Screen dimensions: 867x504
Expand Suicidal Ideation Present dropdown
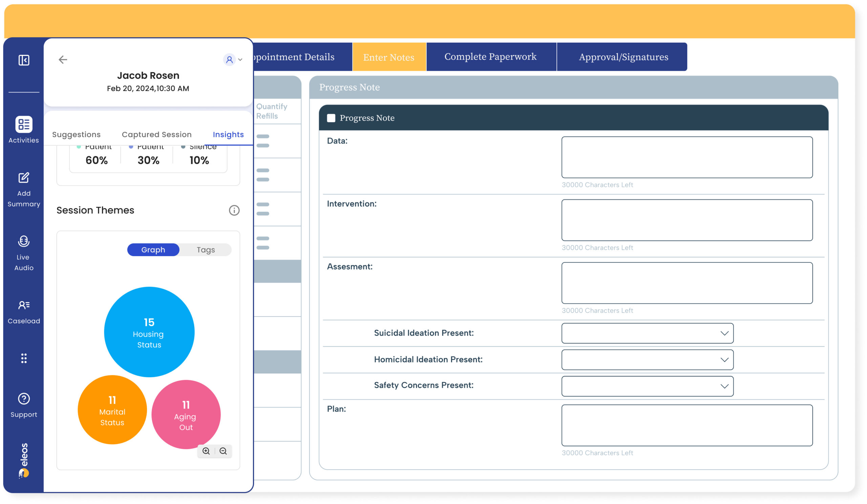pyautogui.click(x=647, y=333)
